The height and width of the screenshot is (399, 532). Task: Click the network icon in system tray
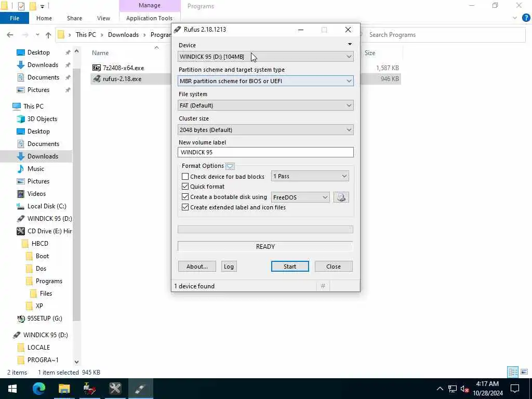[452, 389]
